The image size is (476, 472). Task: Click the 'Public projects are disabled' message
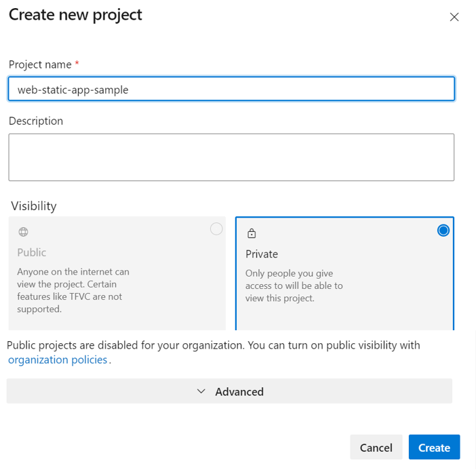[213, 345]
